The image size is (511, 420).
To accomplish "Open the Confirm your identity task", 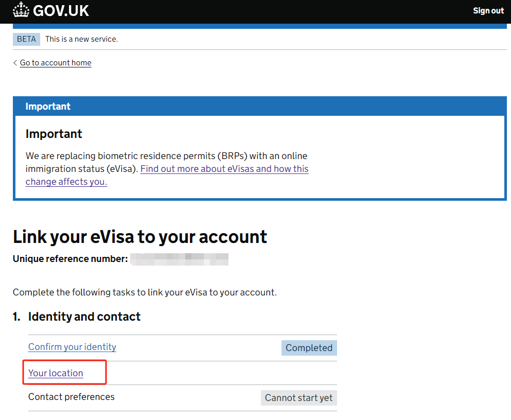I will (x=72, y=347).
